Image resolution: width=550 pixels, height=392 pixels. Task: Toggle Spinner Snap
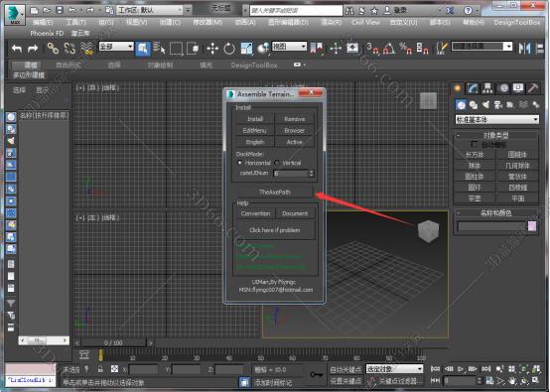click(422, 48)
